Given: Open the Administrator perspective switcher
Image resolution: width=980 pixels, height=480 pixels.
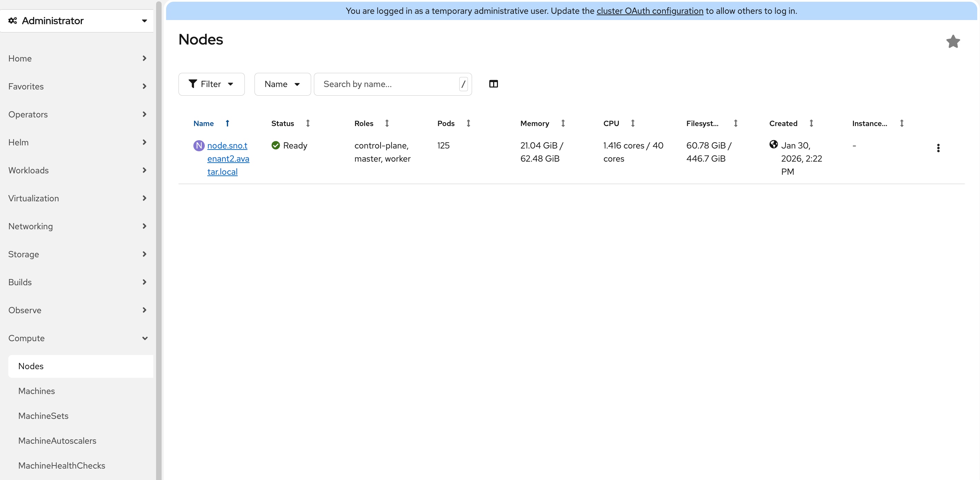Looking at the screenshot, I should coord(77,21).
